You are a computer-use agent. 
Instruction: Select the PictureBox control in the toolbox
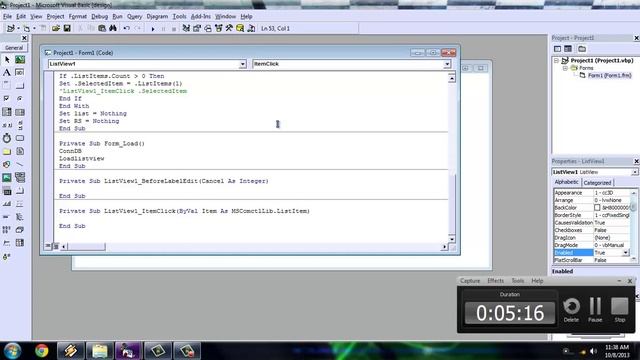tap(20, 60)
